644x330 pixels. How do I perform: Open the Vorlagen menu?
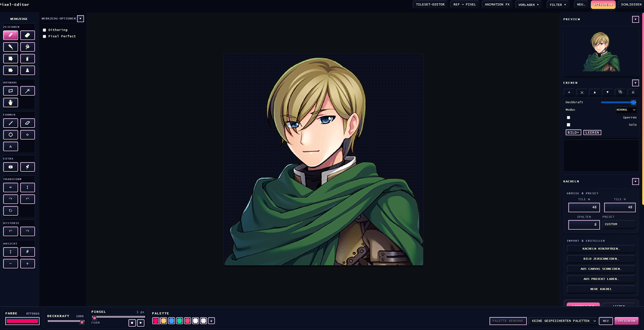pyautogui.click(x=528, y=5)
